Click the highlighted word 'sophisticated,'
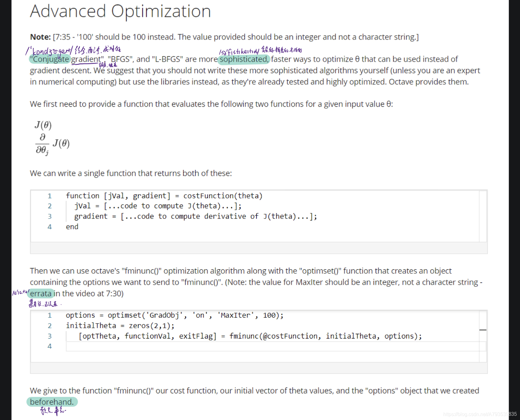Viewport: 520px width, 420px height. 244,59
